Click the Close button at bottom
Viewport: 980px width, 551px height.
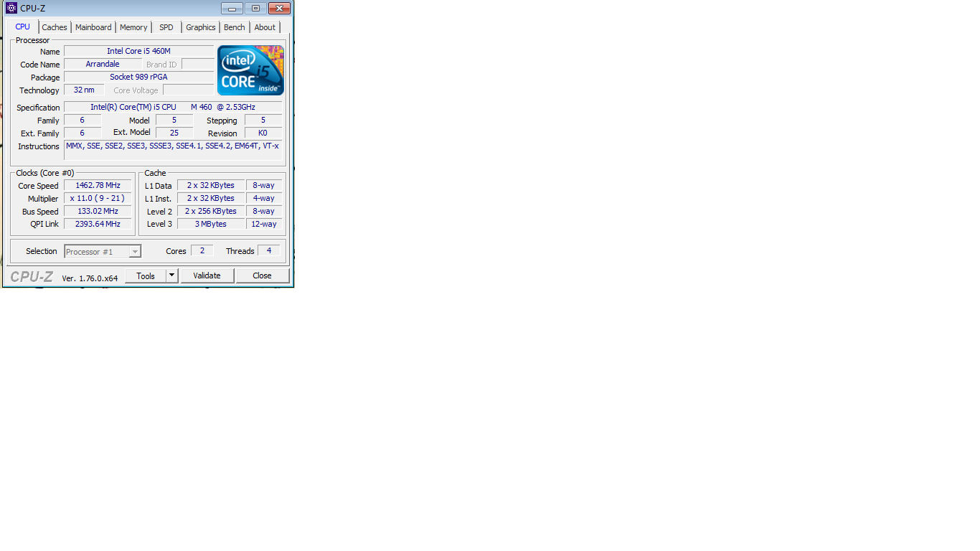coord(263,275)
